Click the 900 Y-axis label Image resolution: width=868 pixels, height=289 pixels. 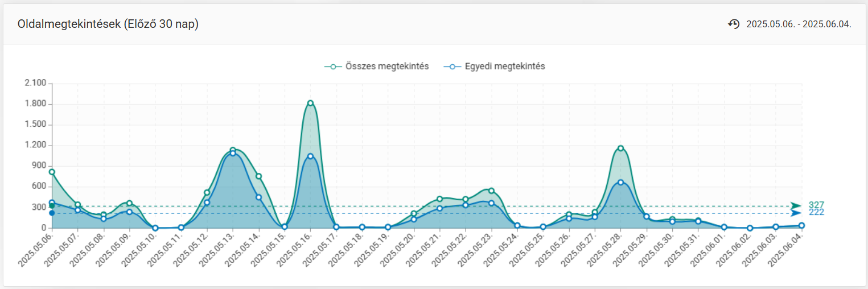[39, 166]
